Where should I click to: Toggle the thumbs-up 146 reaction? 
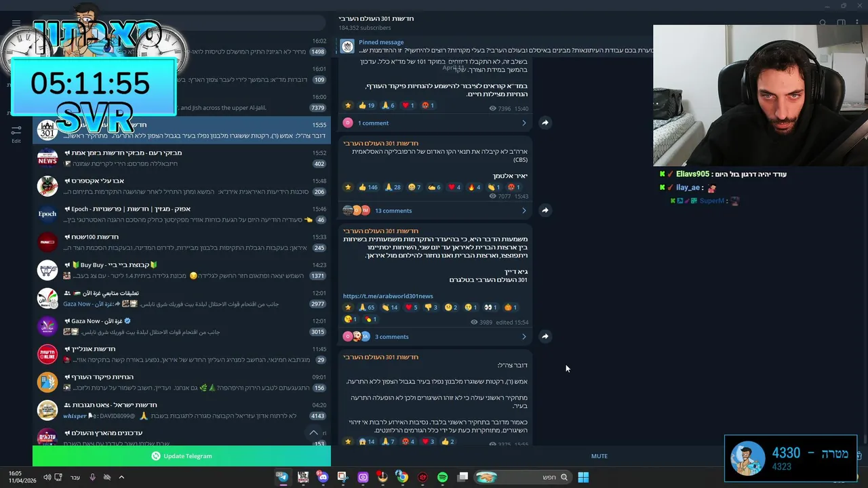click(368, 187)
